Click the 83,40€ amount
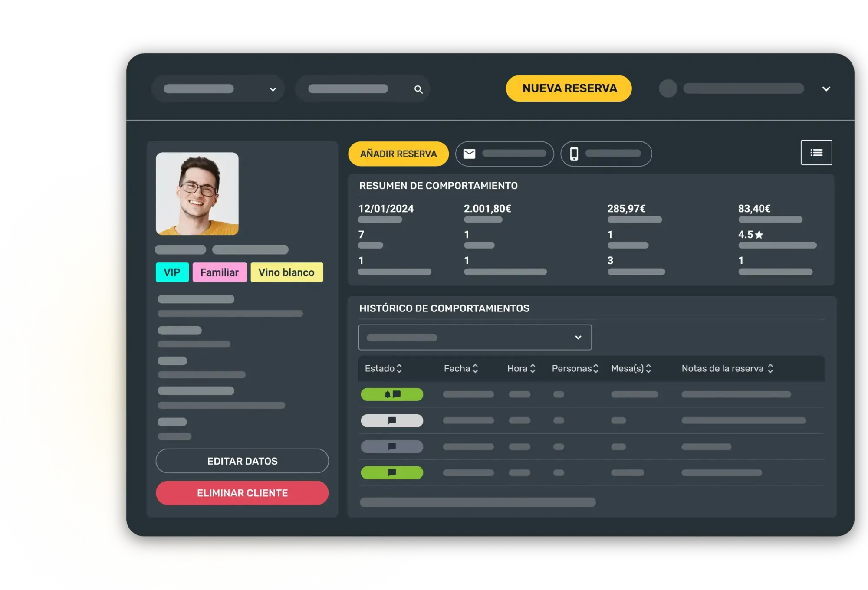This screenshot has height=590, width=868. tap(754, 209)
